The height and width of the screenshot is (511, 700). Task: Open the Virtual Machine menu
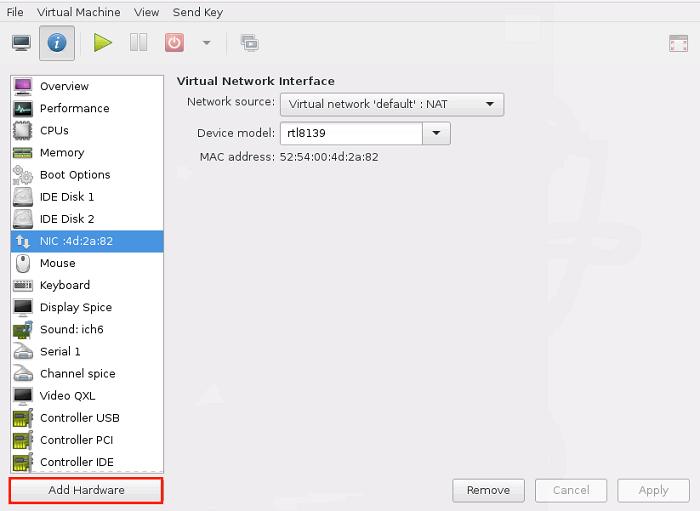(79, 12)
